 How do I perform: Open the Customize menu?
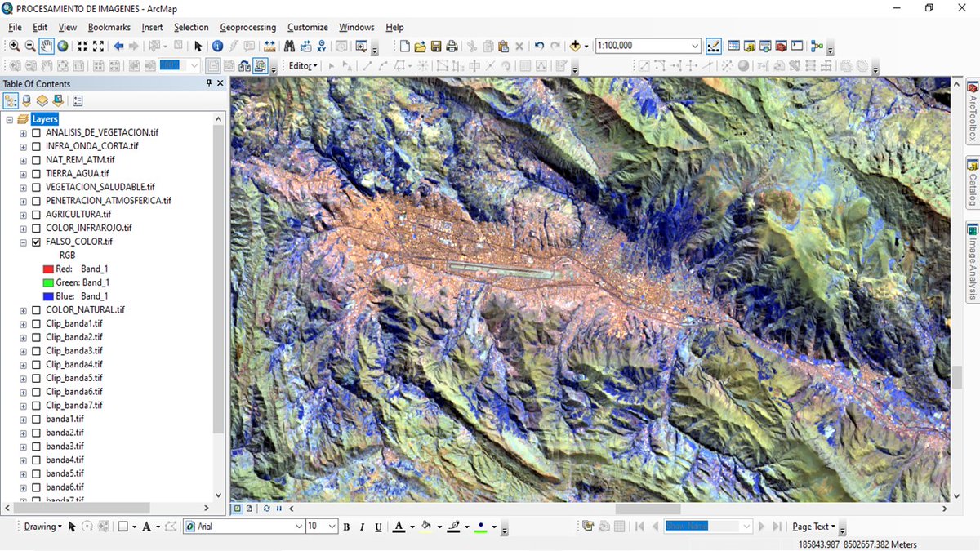tap(308, 27)
